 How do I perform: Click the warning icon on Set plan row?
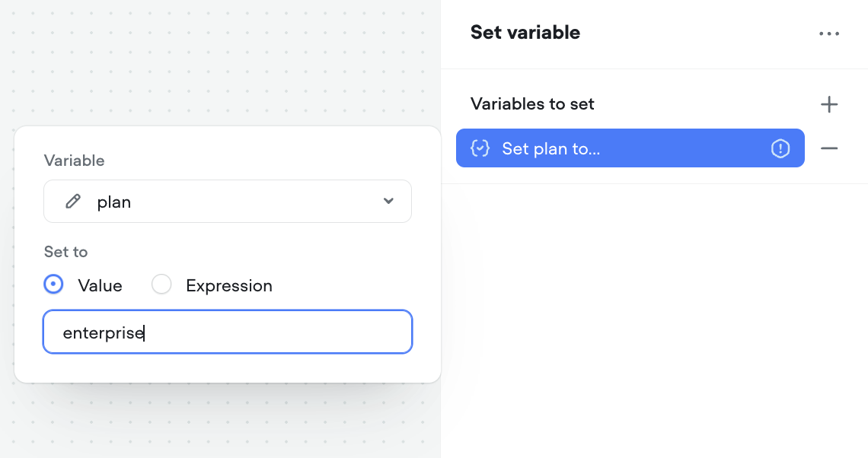[780, 148]
